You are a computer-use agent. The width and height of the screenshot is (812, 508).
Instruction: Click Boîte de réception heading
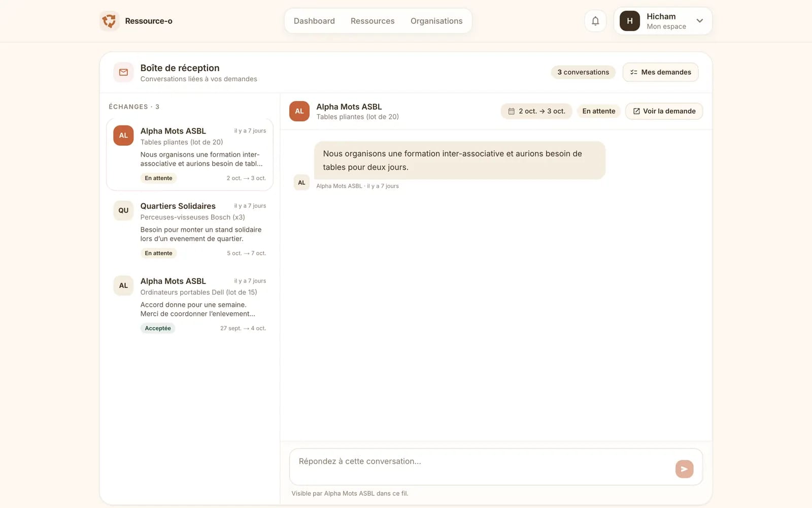click(x=180, y=68)
